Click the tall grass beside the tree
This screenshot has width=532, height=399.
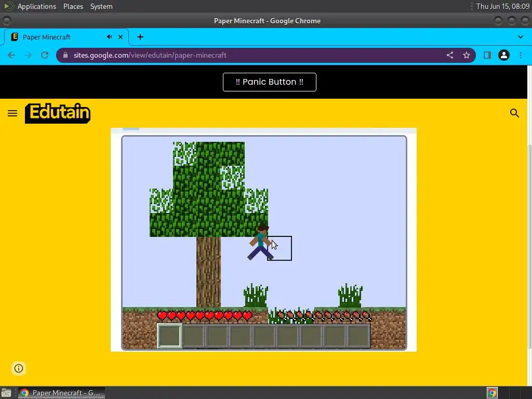[256, 296]
